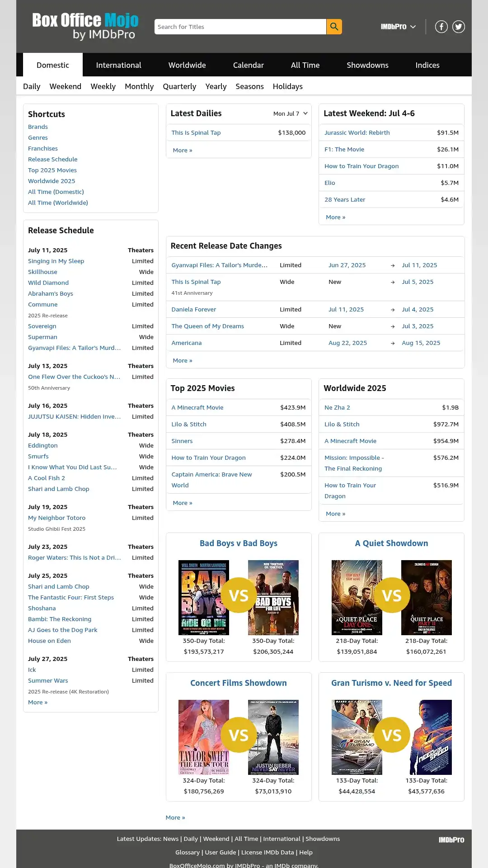The image size is (488, 868).
Task: Open A Quiet Showdown title link
Action: pyautogui.click(x=391, y=543)
